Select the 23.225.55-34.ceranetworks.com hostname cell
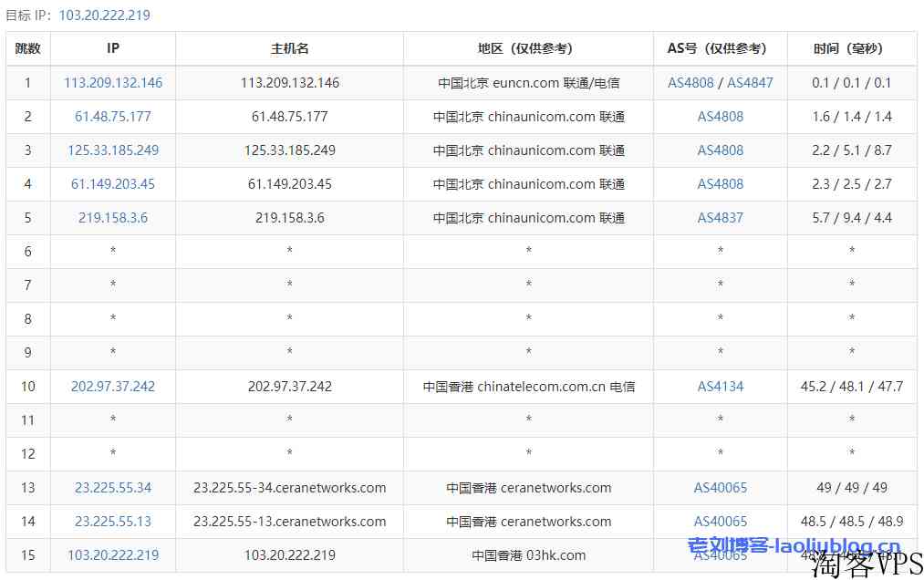 pos(289,488)
